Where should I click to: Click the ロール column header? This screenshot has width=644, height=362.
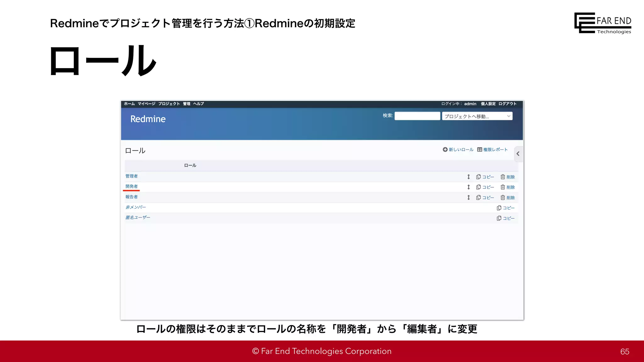point(190,165)
